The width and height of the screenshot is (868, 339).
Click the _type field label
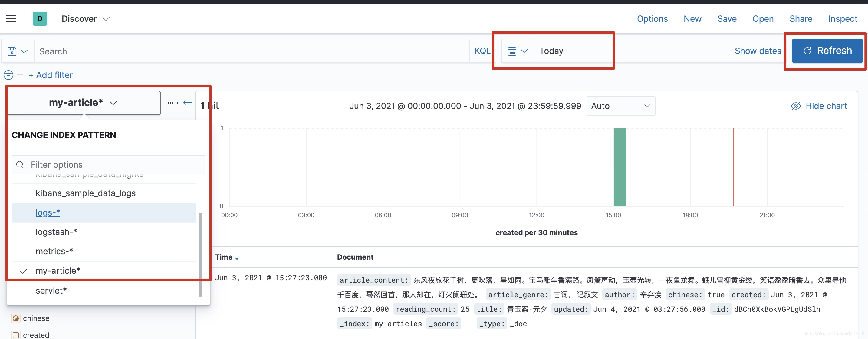(x=492, y=324)
